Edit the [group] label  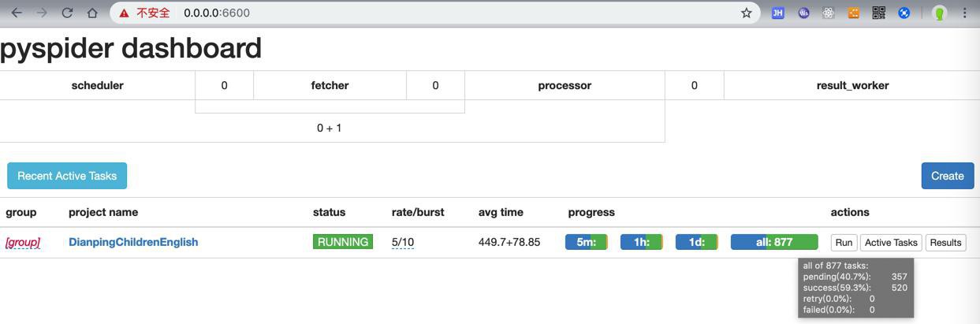click(x=23, y=242)
